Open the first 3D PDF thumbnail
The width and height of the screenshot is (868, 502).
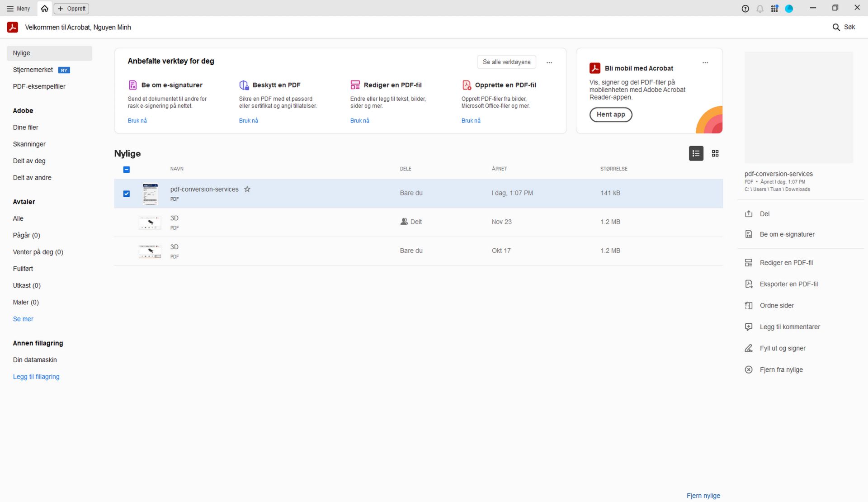pos(150,223)
